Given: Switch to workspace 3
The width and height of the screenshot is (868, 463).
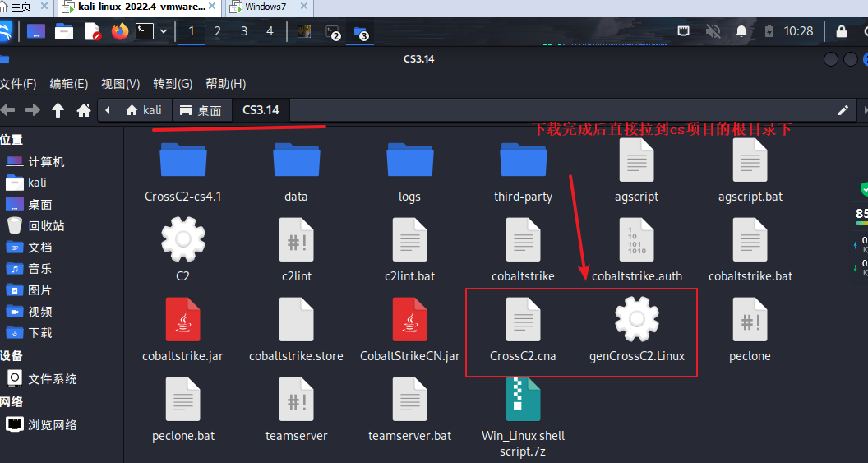Looking at the screenshot, I should point(243,31).
